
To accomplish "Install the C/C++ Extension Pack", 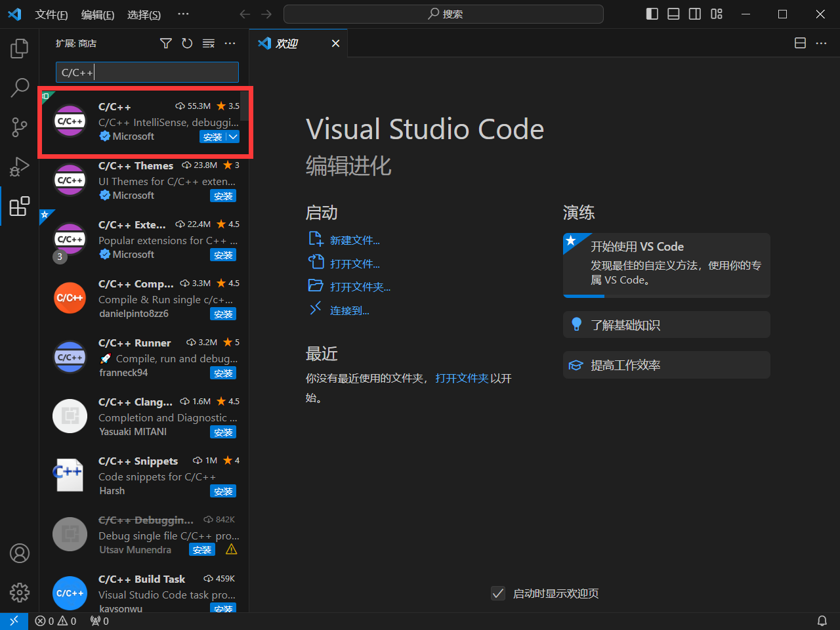I will click(223, 255).
